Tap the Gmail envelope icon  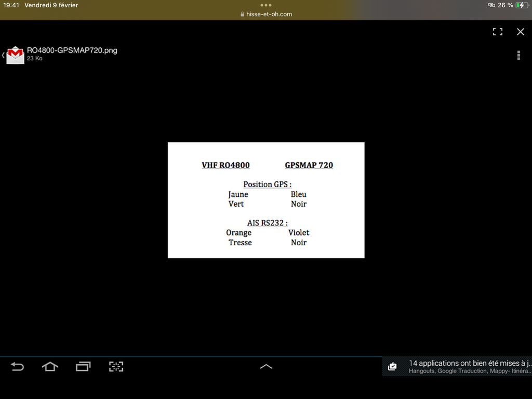(16, 55)
